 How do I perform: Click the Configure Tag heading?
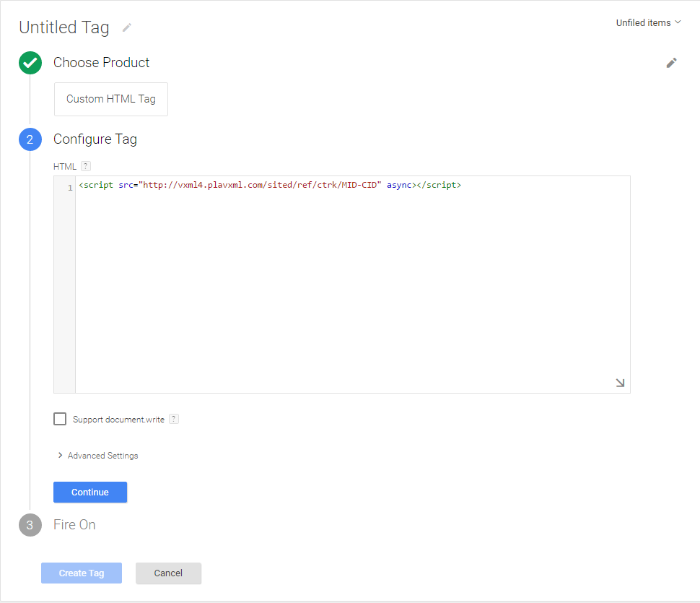[95, 139]
